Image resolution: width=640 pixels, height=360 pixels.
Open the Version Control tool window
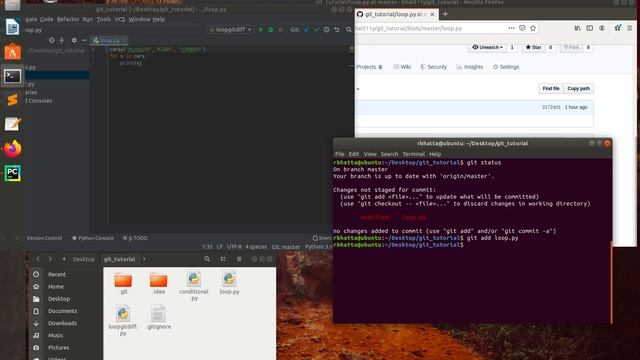pyautogui.click(x=44, y=238)
